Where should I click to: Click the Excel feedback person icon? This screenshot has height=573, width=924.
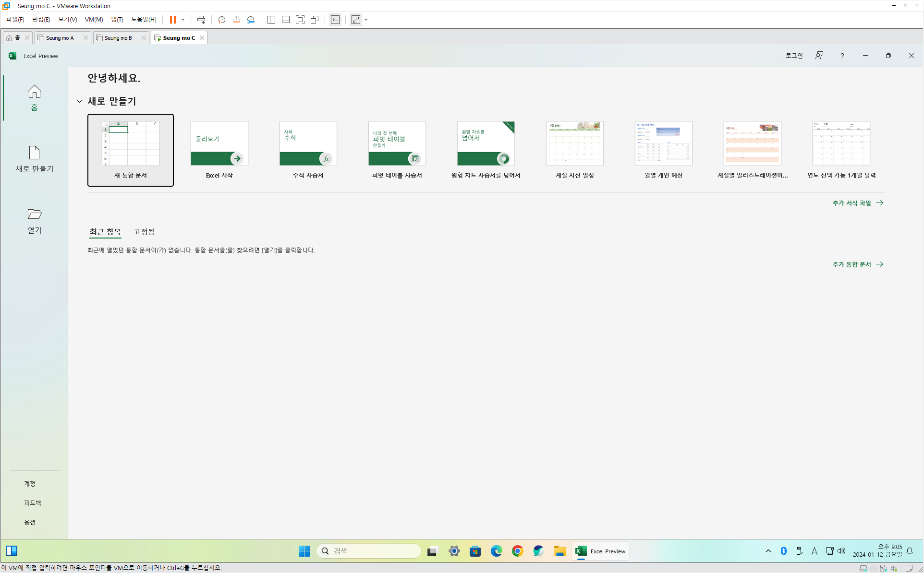819,56
